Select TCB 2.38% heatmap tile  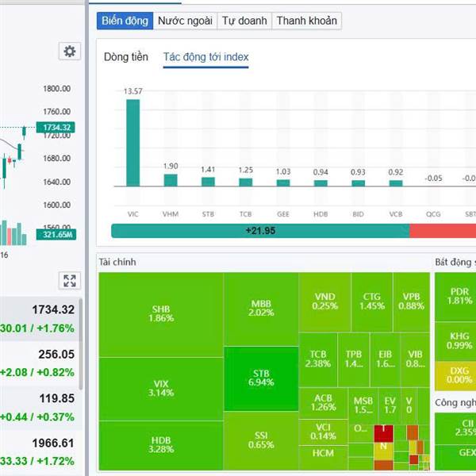pyautogui.click(x=318, y=359)
